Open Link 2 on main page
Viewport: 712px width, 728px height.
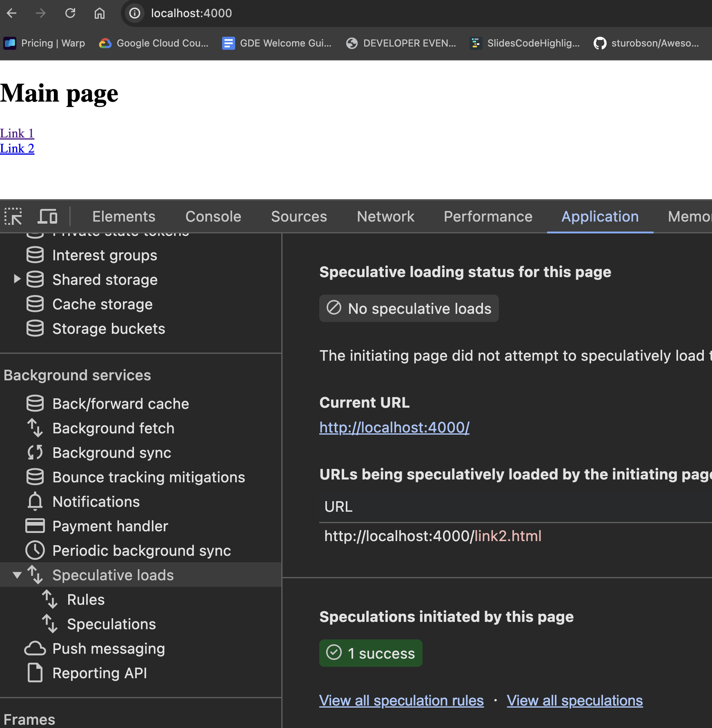tap(17, 149)
